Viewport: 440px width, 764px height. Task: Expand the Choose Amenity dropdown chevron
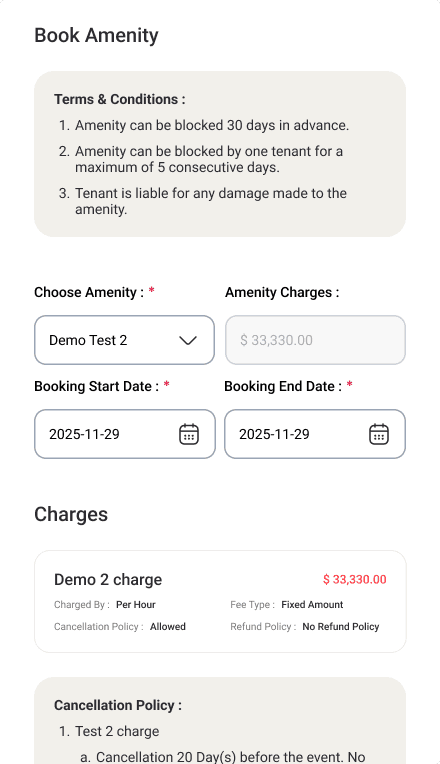[188, 340]
